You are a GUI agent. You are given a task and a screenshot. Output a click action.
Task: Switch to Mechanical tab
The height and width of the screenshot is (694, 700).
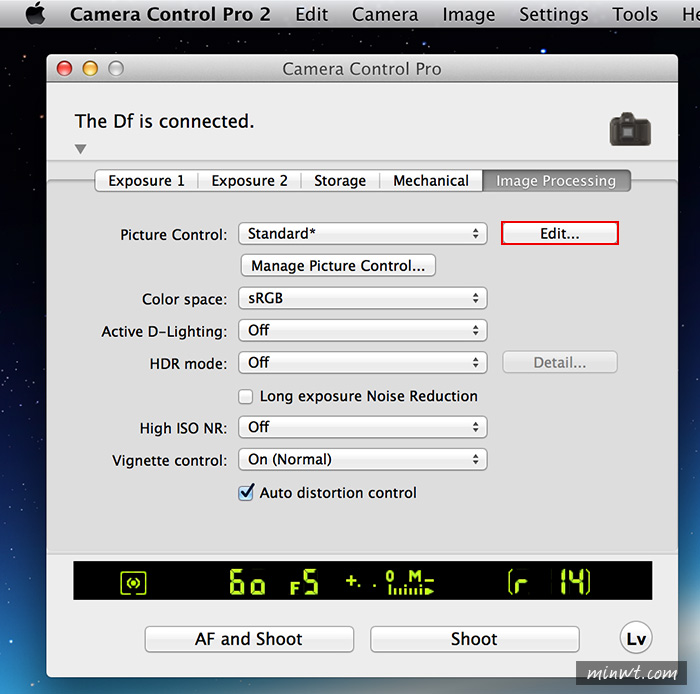[431, 181]
